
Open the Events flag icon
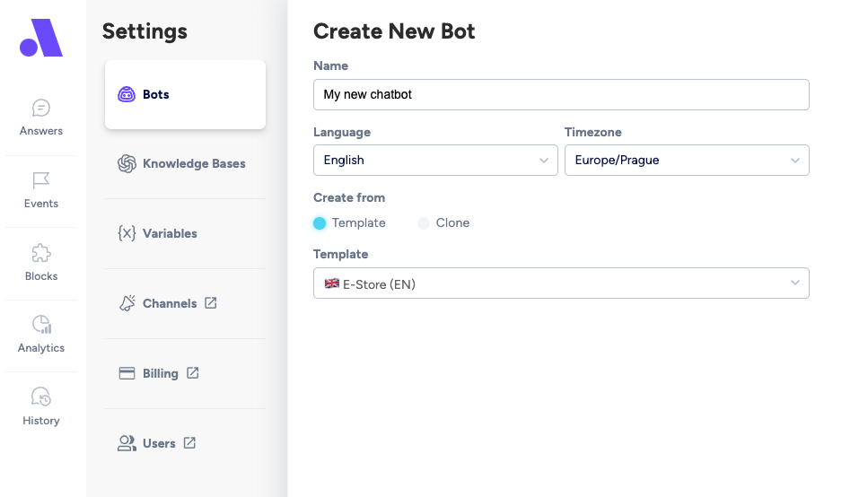(41, 180)
